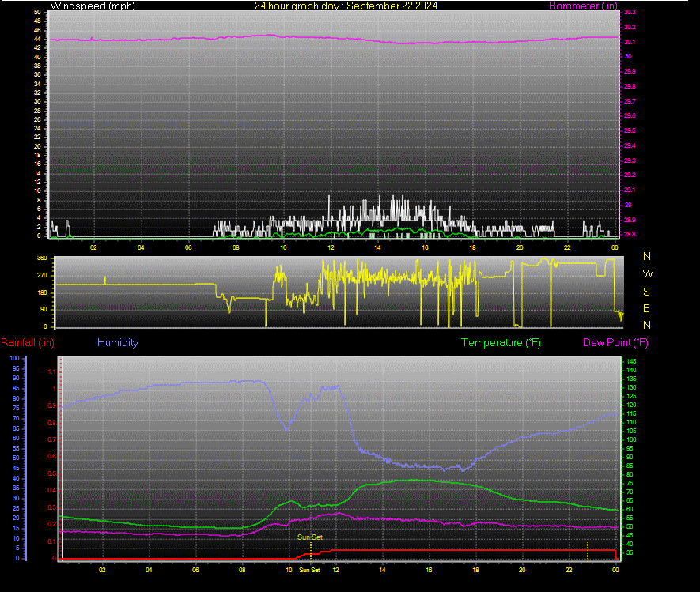Select the "360" wind direction axis value
Viewport: 700px width, 592px height.
coord(42,258)
